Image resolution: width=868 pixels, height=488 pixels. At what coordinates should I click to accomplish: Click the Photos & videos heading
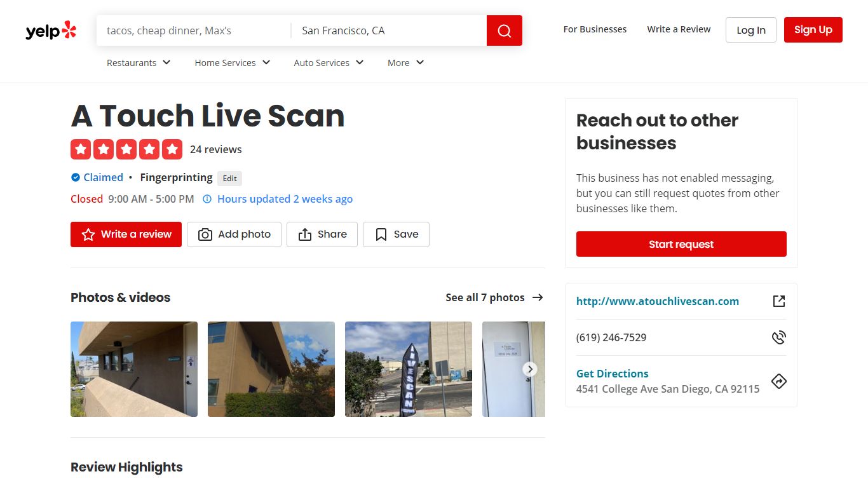[121, 297]
